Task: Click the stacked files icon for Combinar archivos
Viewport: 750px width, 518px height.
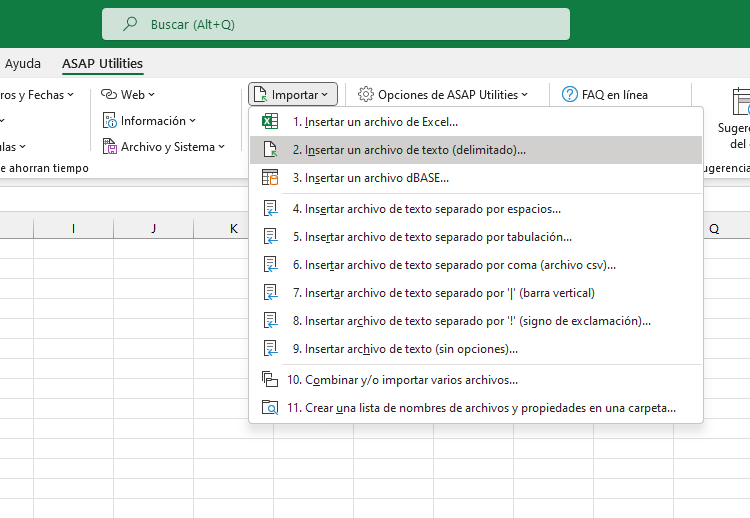Action: pyautogui.click(x=270, y=379)
